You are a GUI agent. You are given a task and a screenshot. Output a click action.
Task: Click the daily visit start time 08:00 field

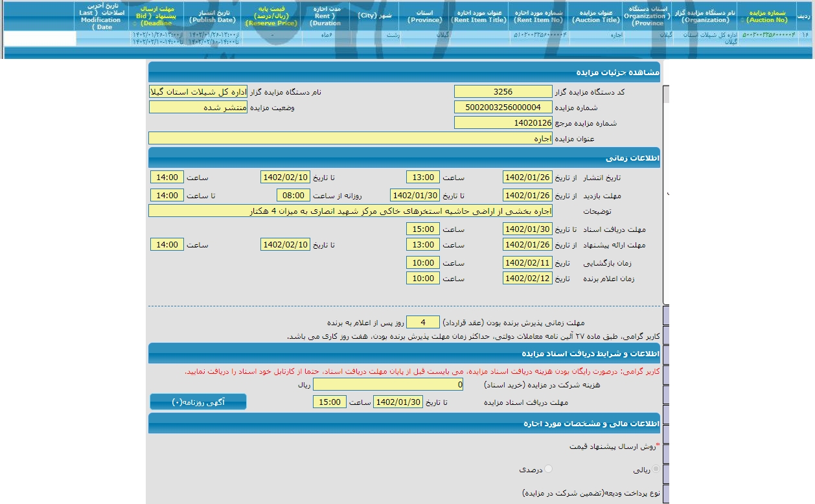pyautogui.click(x=293, y=196)
